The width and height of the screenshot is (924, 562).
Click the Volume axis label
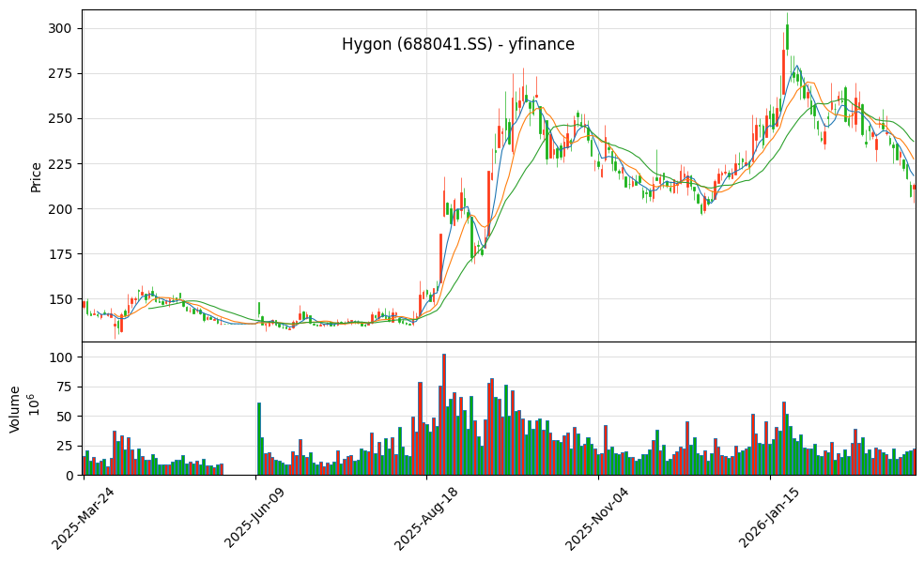click(15, 409)
